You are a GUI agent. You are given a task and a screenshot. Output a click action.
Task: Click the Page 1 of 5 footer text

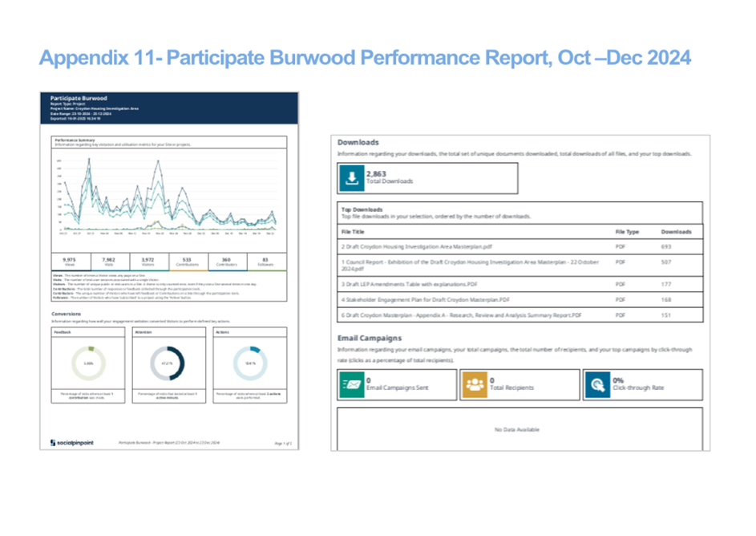point(283,444)
